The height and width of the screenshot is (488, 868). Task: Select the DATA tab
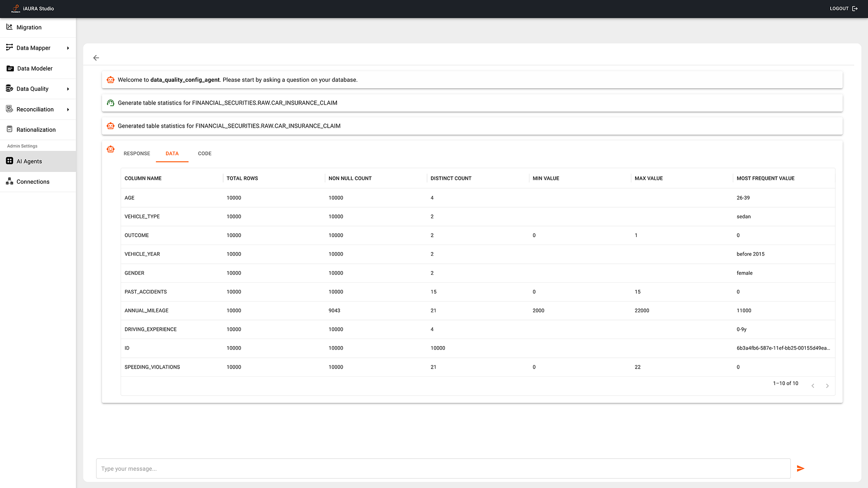[x=172, y=154]
